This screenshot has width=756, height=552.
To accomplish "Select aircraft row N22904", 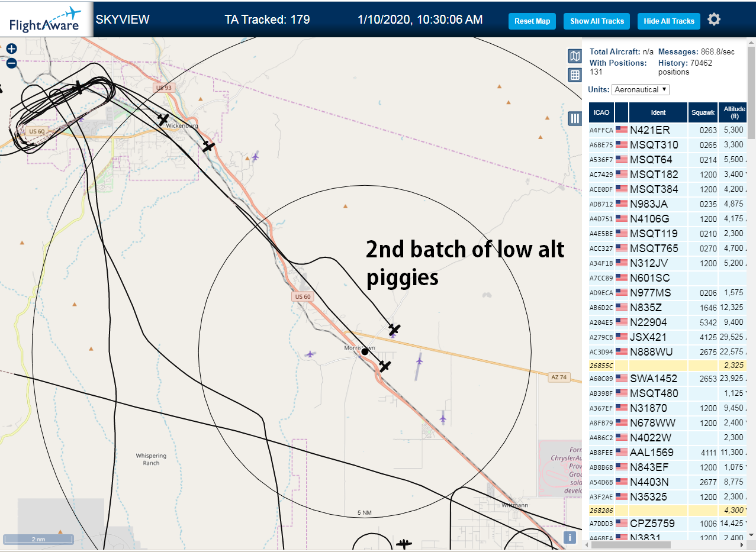I will (668, 322).
